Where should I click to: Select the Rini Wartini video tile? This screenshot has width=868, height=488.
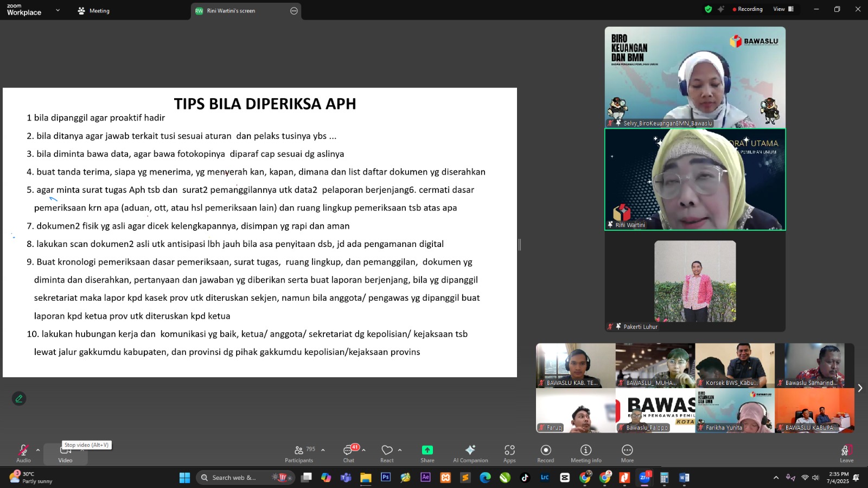point(695,179)
